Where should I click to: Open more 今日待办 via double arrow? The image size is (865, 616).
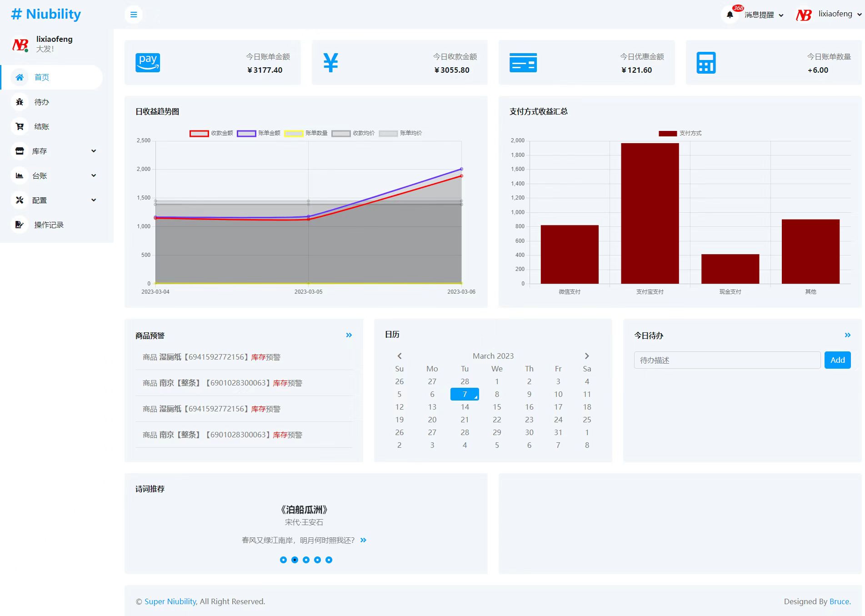coord(848,335)
